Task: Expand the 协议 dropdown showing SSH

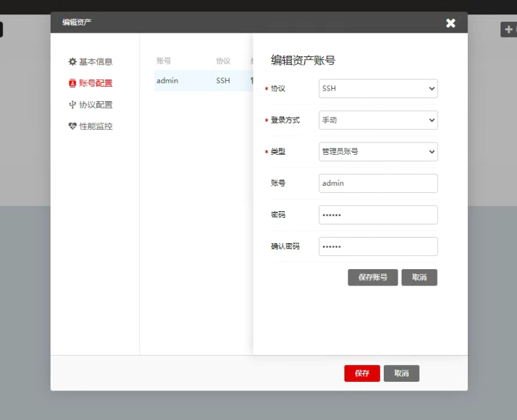Action: coord(378,89)
